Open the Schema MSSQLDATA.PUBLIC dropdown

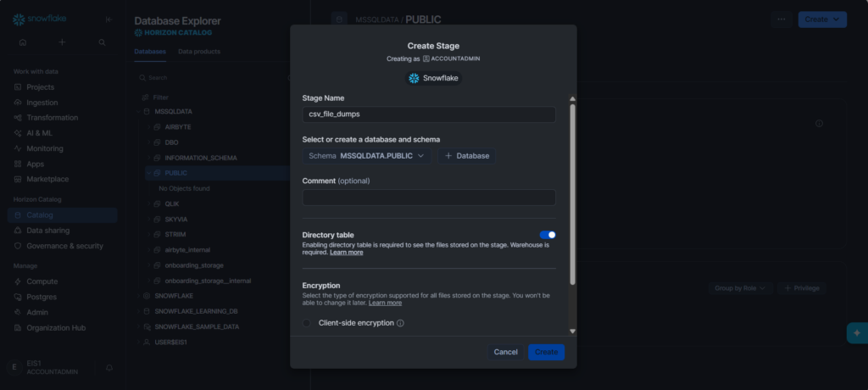[x=366, y=156]
